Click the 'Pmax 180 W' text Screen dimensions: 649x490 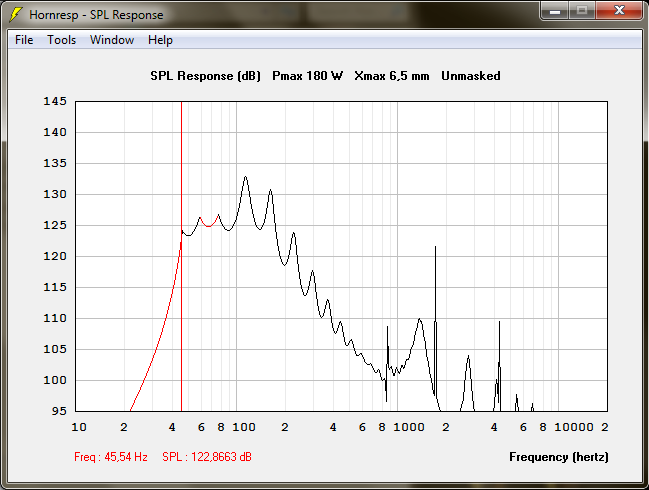(x=308, y=76)
